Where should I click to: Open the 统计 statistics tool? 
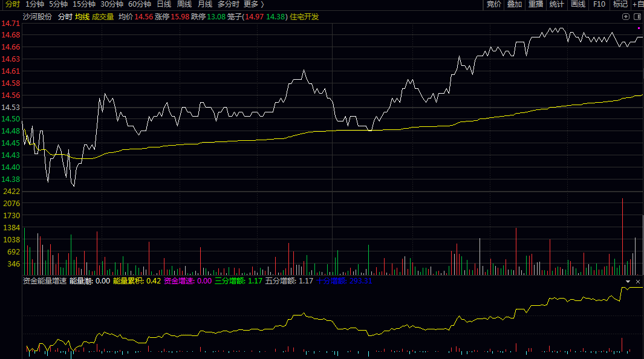[x=556, y=4]
